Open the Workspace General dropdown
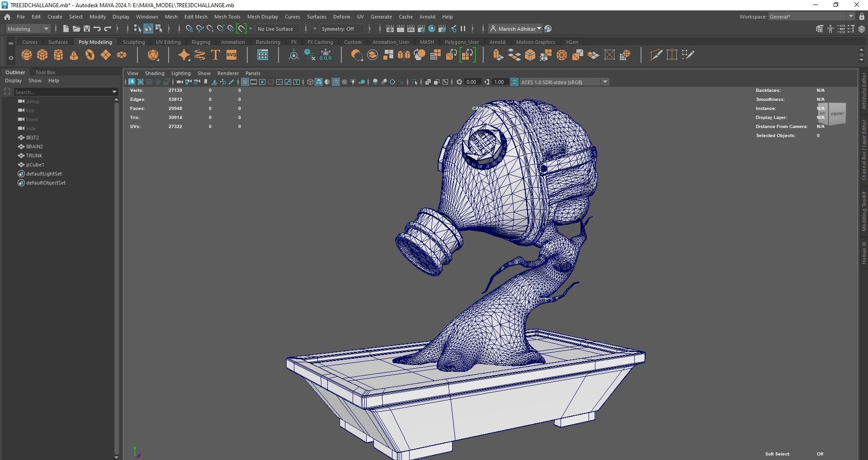The image size is (868, 460). click(x=811, y=17)
